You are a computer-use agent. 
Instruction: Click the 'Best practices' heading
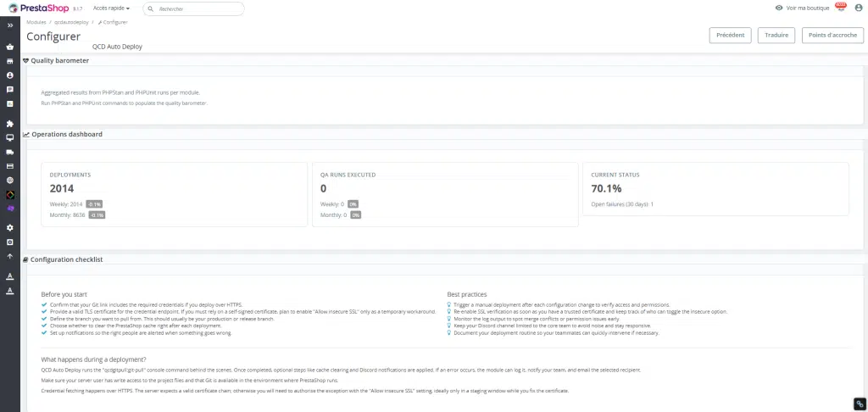click(467, 294)
